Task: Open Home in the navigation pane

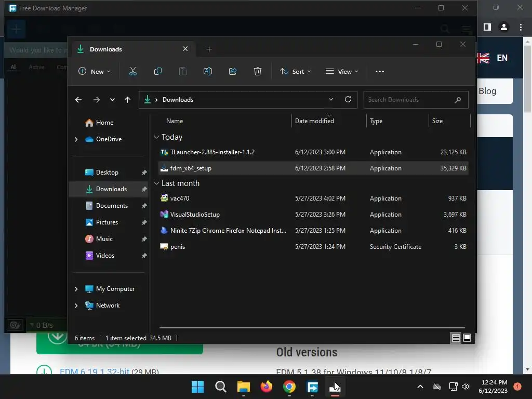Action: pos(104,123)
